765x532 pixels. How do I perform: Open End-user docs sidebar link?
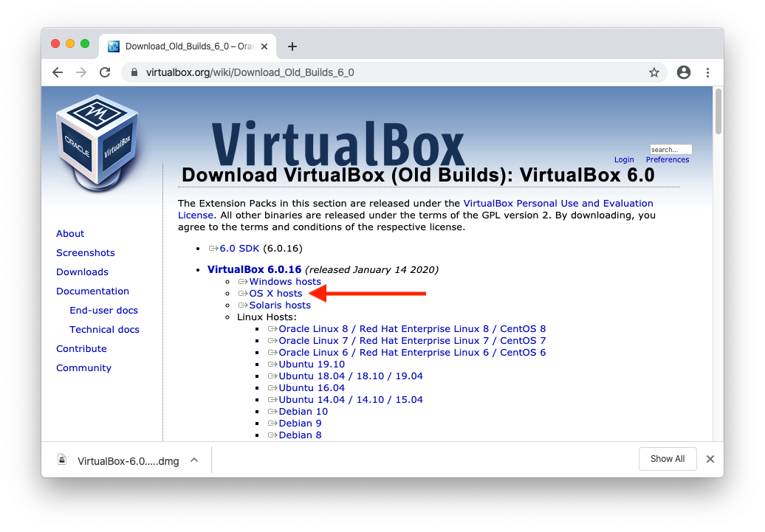tap(104, 310)
